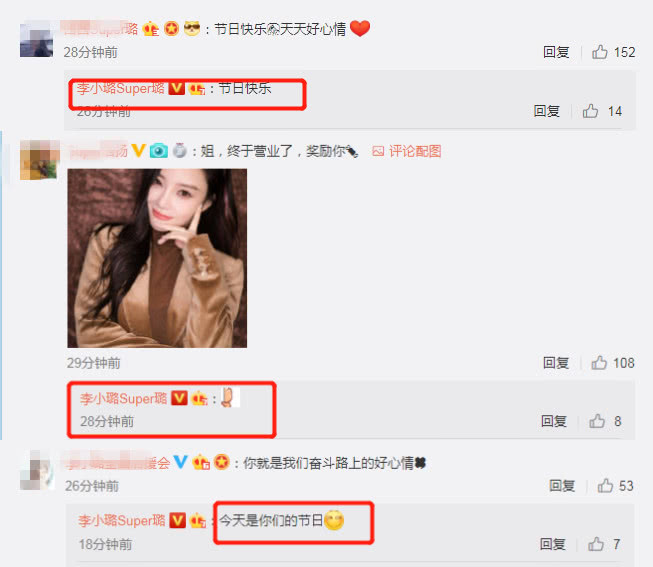Click the 评论配图 image icon
The image size is (653, 567).
(x=378, y=151)
